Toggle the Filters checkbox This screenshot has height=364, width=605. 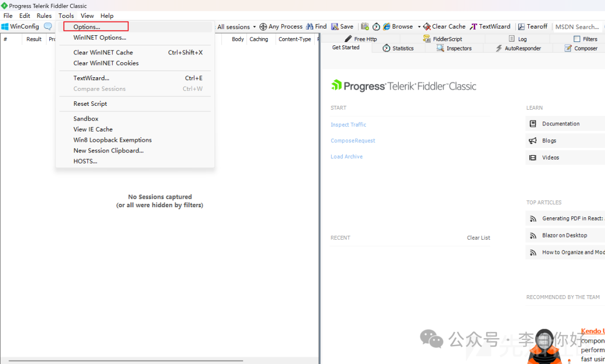pyautogui.click(x=577, y=39)
